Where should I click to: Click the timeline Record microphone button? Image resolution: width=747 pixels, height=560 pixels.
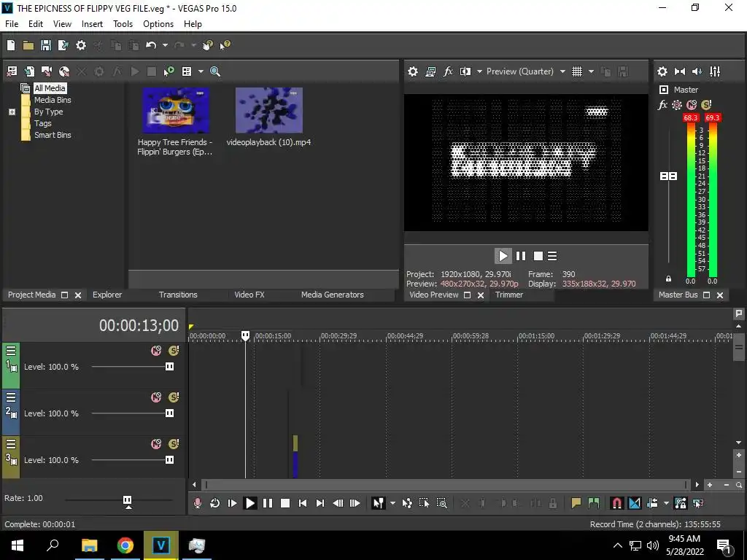197,503
